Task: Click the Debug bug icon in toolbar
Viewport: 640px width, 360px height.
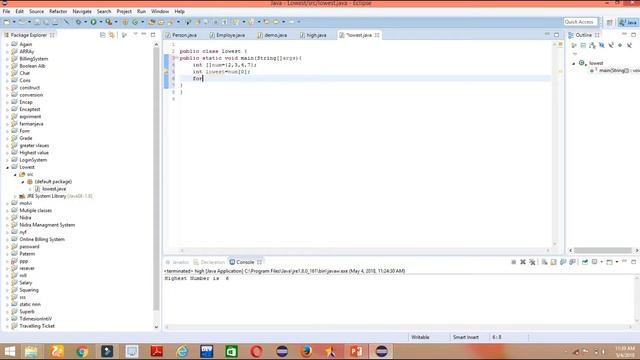Action: click(78, 22)
